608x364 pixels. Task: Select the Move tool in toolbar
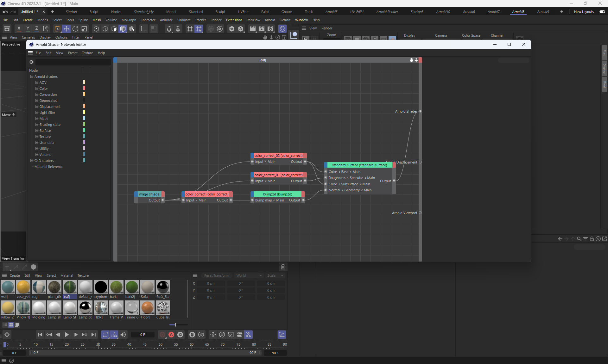point(66,29)
